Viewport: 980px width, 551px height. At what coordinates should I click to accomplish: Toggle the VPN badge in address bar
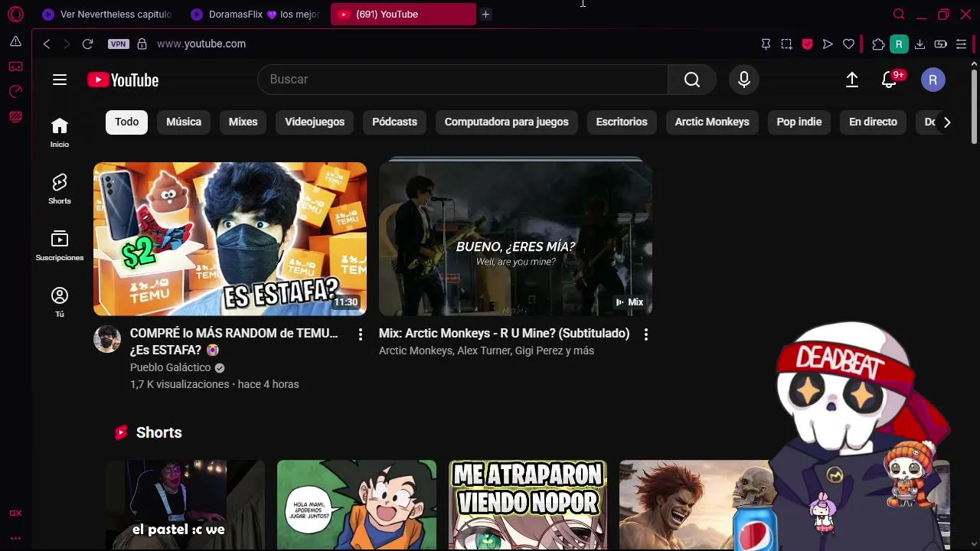(118, 44)
